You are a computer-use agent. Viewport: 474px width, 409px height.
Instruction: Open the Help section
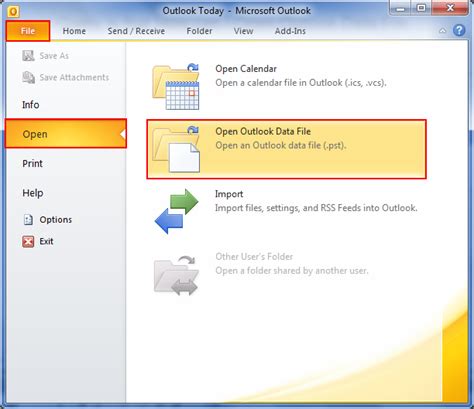coord(33,193)
